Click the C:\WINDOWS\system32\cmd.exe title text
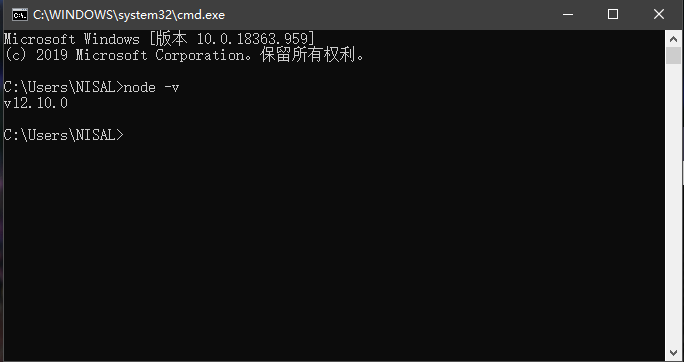 tap(129, 15)
